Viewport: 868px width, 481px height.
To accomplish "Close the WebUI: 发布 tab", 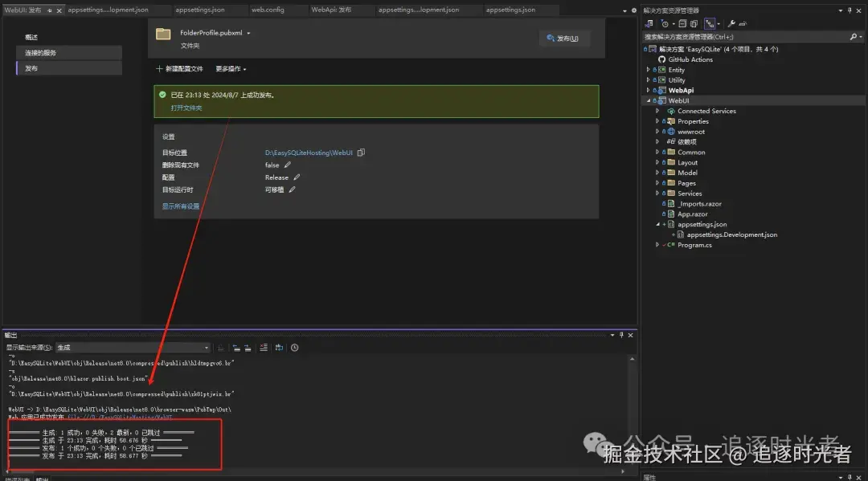I will tap(59, 10).
